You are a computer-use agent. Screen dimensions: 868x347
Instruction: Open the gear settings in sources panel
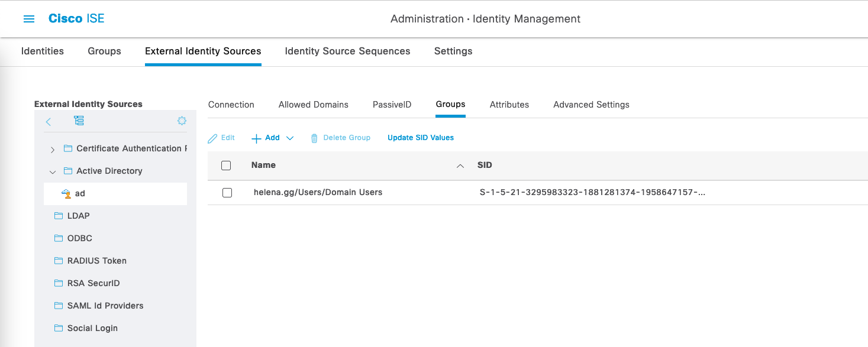tap(182, 121)
